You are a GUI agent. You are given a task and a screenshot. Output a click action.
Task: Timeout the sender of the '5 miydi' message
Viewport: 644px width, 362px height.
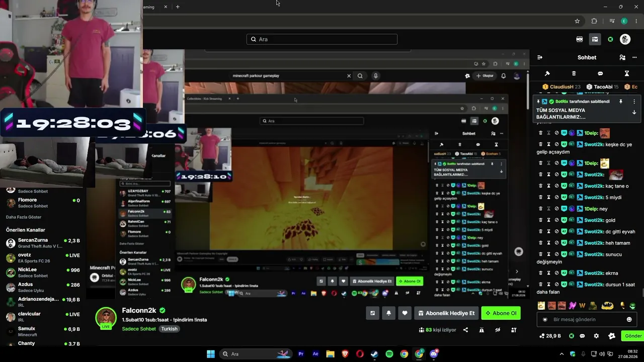point(549,198)
